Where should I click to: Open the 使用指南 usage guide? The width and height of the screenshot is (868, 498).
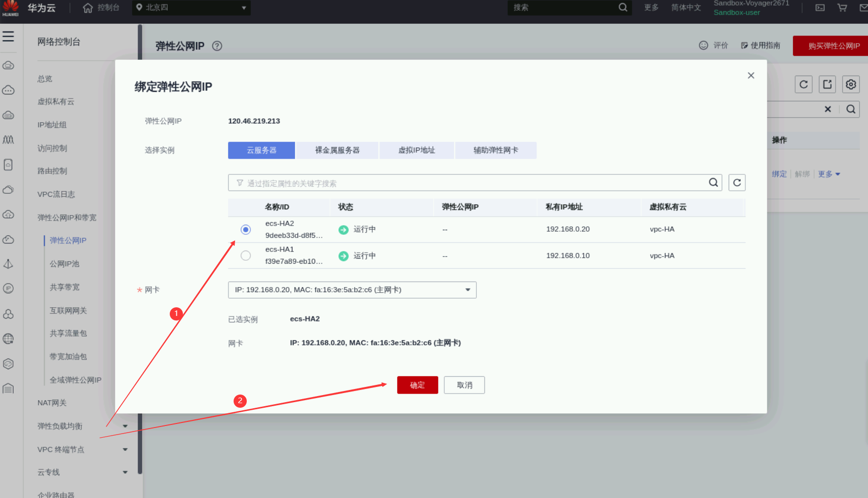click(x=761, y=45)
